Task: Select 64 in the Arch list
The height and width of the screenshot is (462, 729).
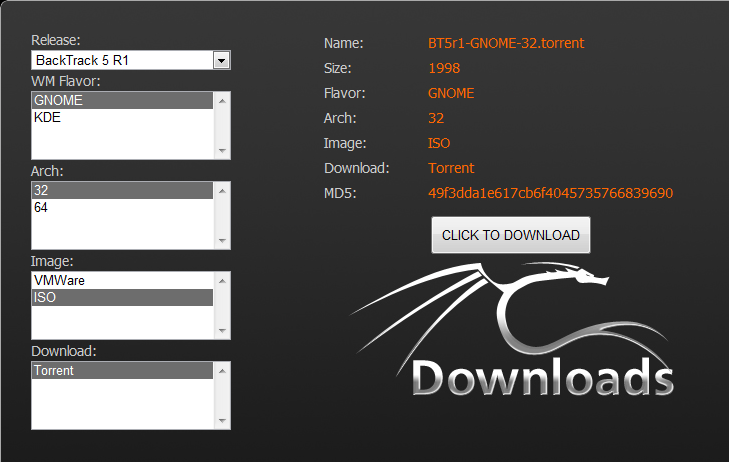Action: [122, 207]
